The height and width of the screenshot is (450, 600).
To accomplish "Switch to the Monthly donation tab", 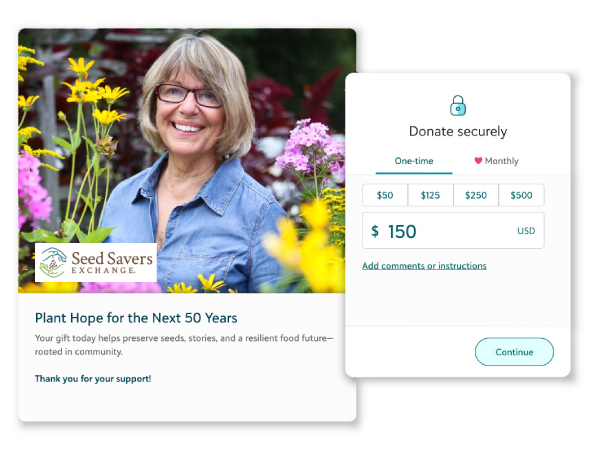I will tap(496, 161).
